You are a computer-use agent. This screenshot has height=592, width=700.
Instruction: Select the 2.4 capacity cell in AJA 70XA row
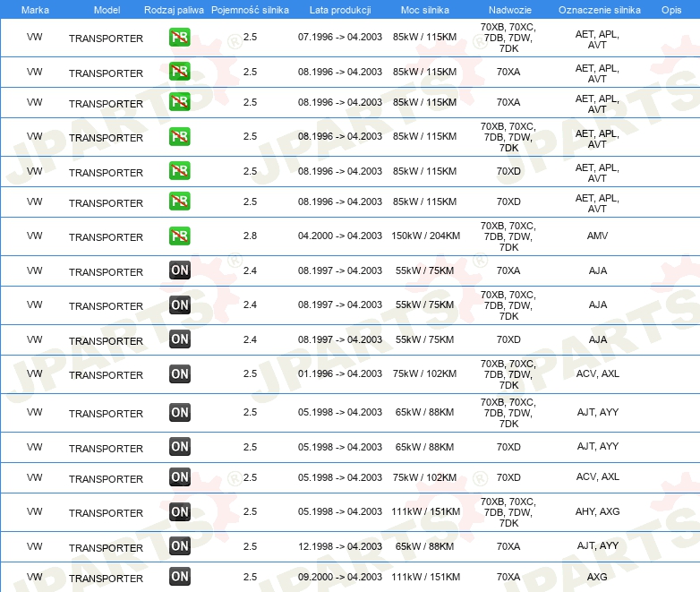[250, 270]
